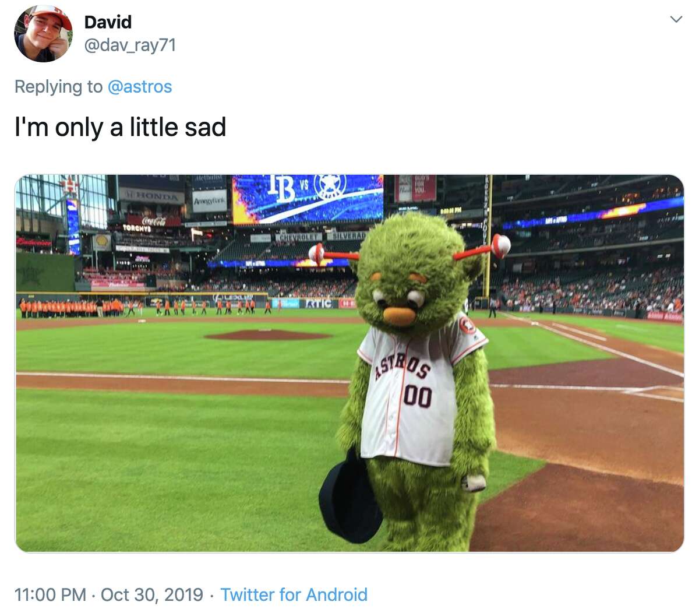
Task: Click the 11:00 PM time label
Action: [x=50, y=595]
